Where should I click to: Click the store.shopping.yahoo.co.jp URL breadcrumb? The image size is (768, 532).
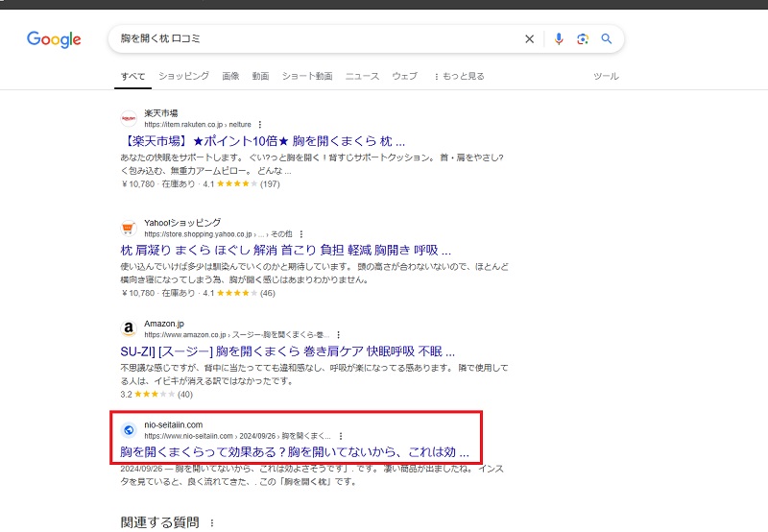218,234
